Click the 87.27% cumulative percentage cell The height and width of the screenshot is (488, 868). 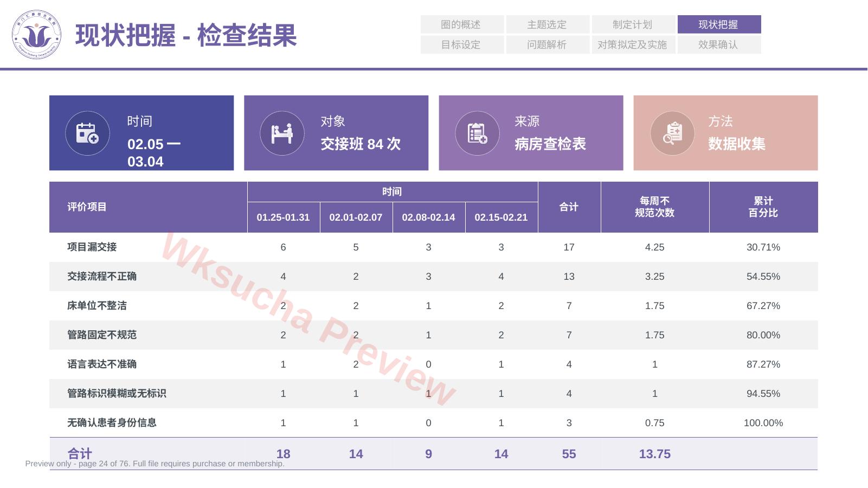point(763,364)
